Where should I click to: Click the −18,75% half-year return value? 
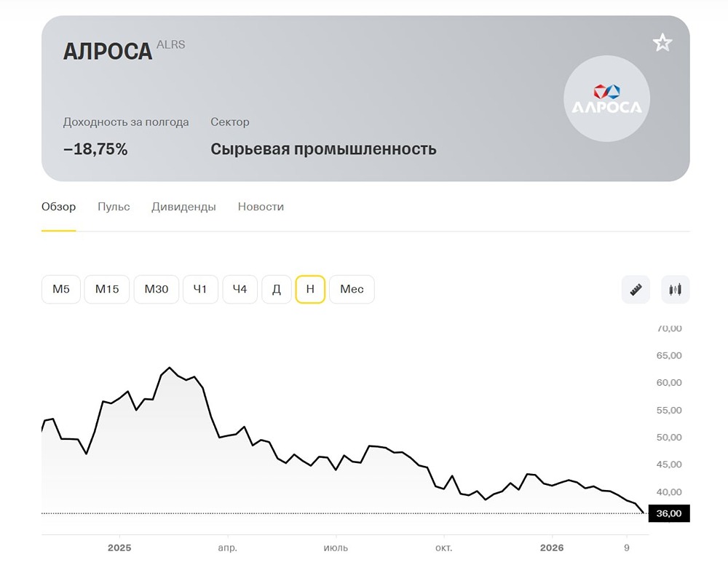(95, 149)
